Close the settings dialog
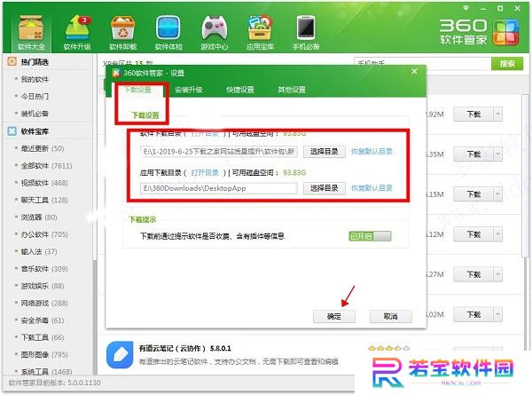The height and width of the screenshot is (395, 532). point(414,72)
